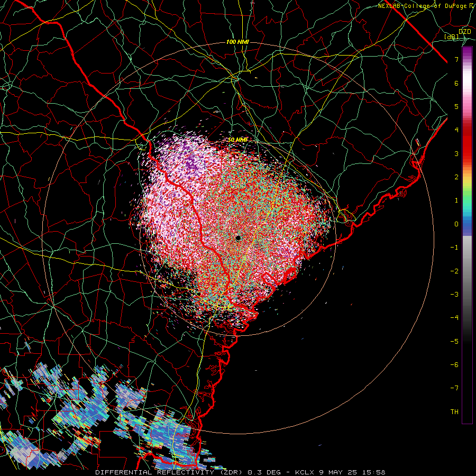Image resolution: width=476 pixels, height=476 pixels.
Task: Click the purple top segment of the color bar
Action: tap(467, 52)
